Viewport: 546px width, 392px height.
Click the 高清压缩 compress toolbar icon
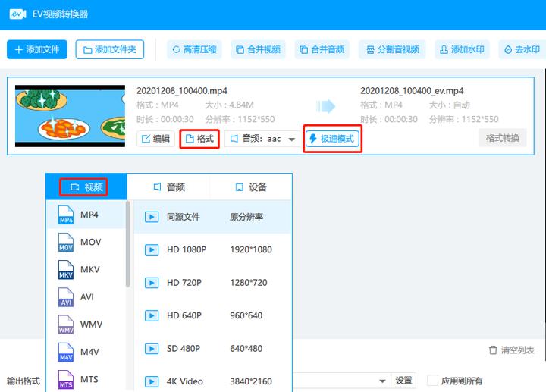click(x=177, y=50)
